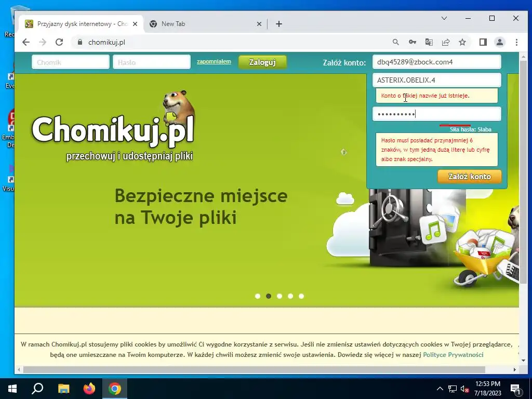Open Firefox from taskbar

coord(89,389)
